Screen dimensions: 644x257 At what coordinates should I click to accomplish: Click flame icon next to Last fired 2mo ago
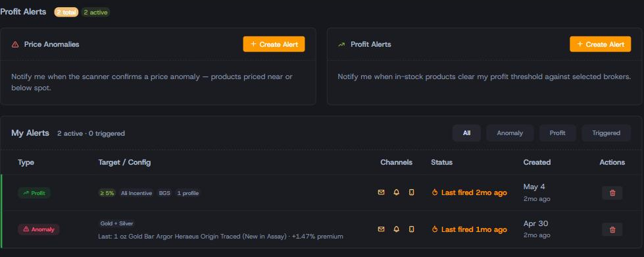(435, 192)
